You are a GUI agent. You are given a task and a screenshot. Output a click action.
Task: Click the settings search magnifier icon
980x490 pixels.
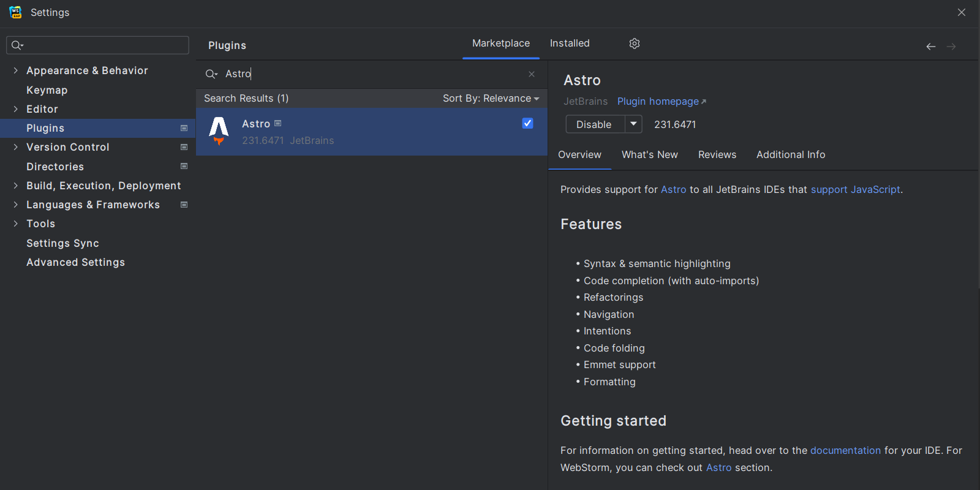[17, 45]
